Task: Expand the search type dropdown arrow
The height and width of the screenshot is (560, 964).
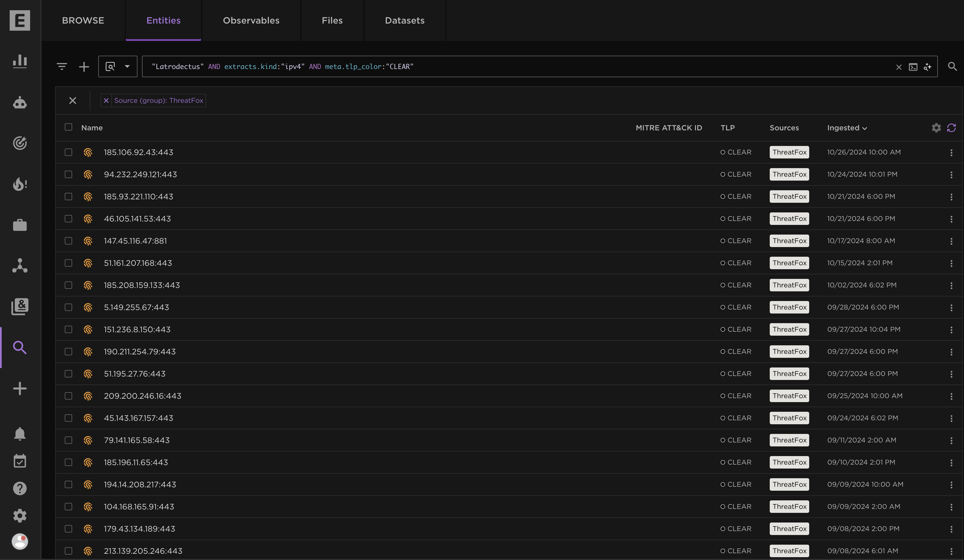Action: 127,66
